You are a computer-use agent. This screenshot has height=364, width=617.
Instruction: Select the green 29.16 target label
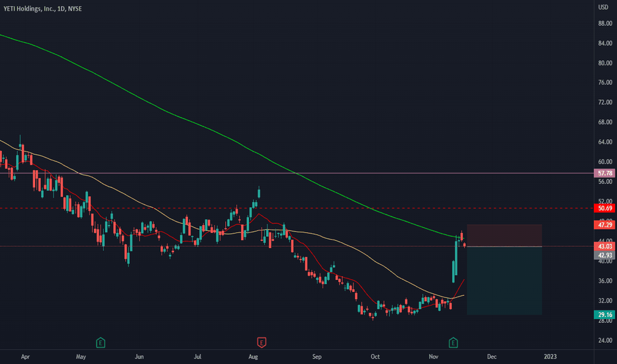604,315
